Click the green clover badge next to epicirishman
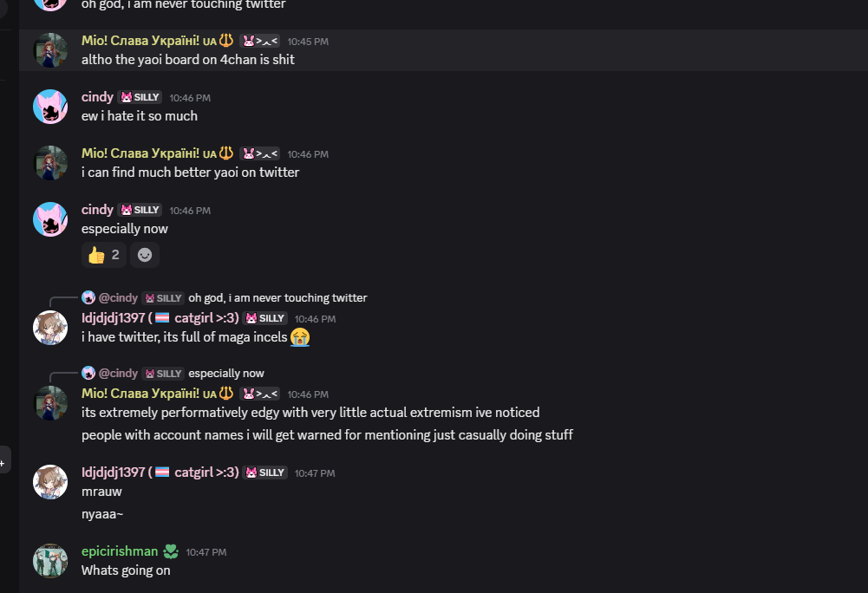Viewport: 868px width, 593px height. (x=171, y=551)
